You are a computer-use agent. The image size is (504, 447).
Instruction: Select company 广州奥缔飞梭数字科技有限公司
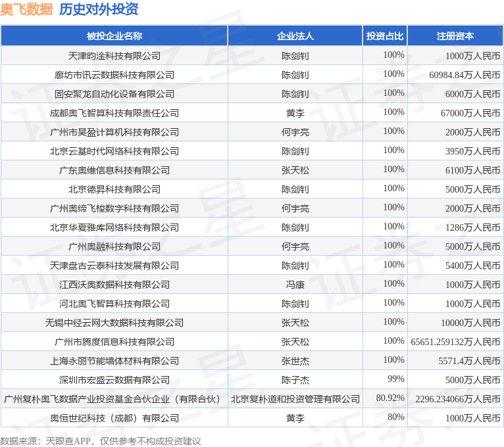(x=114, y=208)
